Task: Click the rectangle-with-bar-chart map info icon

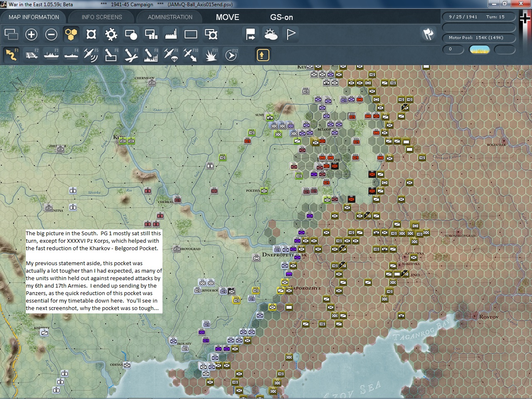Action: [x=151, y=34]
